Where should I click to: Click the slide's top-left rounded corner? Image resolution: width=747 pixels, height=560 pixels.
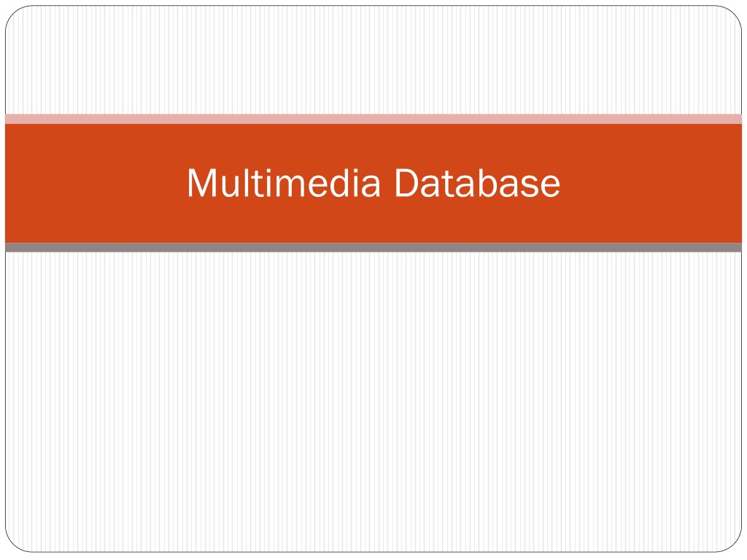coord(13,14)
